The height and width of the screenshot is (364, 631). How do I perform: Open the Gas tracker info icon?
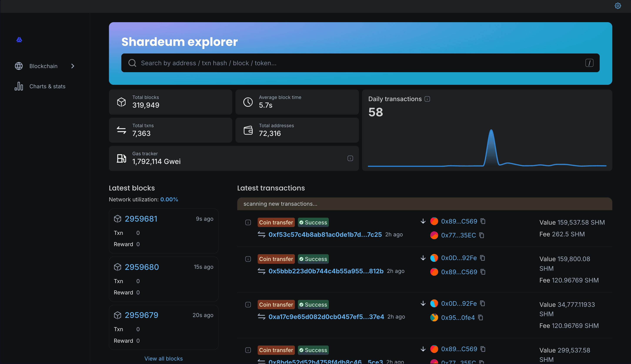click(x=350, y=158)
